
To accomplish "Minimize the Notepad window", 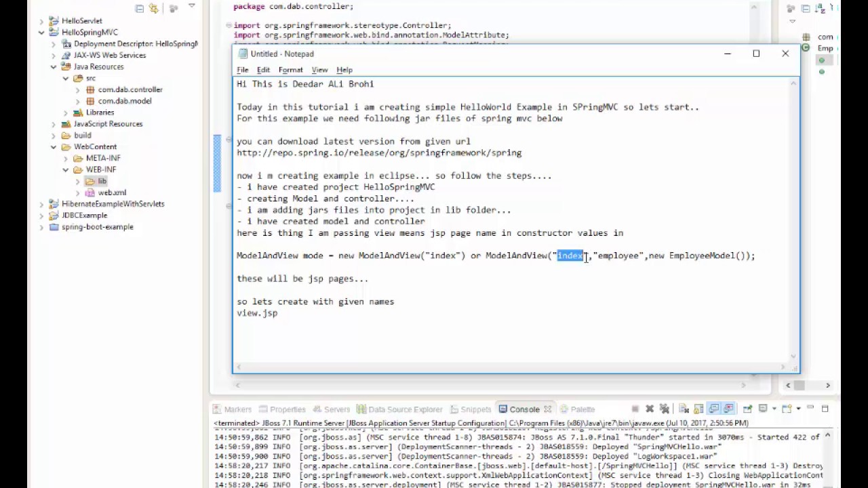I will (727, 54).
